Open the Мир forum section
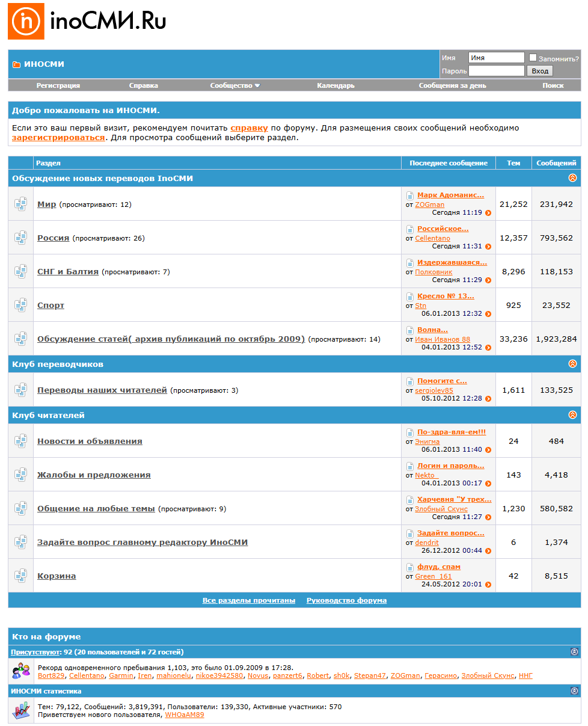The image size is (588, 726). [x=47, y=205]
